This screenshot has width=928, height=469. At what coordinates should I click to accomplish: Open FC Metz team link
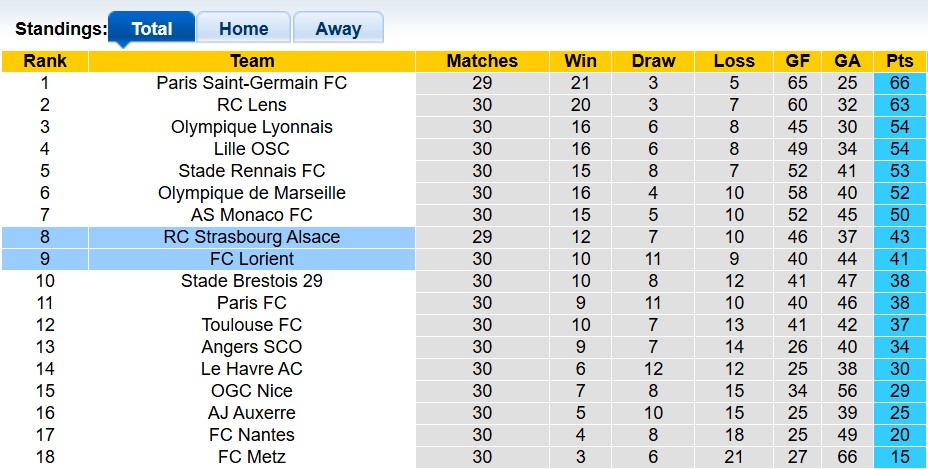pyautogui.click(x=252, y=457)
